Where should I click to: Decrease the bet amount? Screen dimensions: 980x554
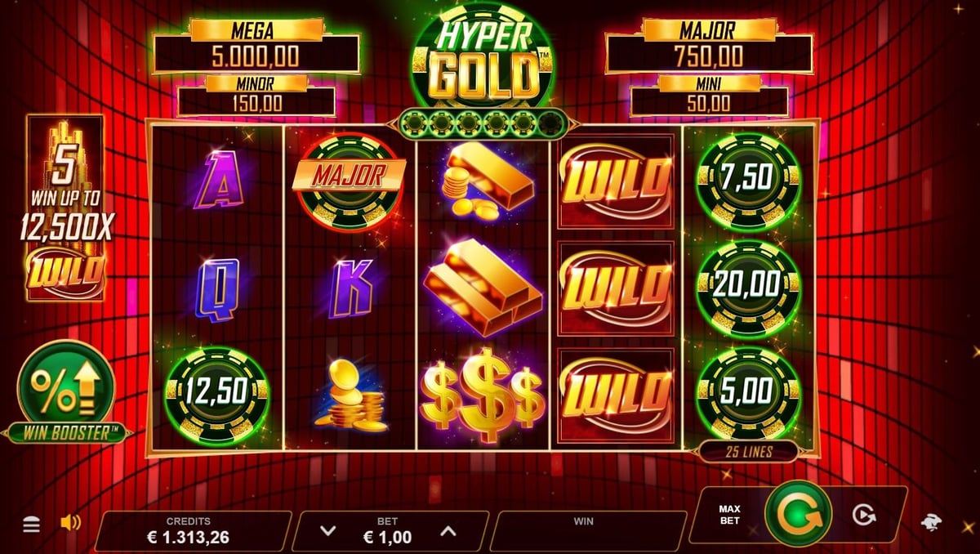coord(328,530)
